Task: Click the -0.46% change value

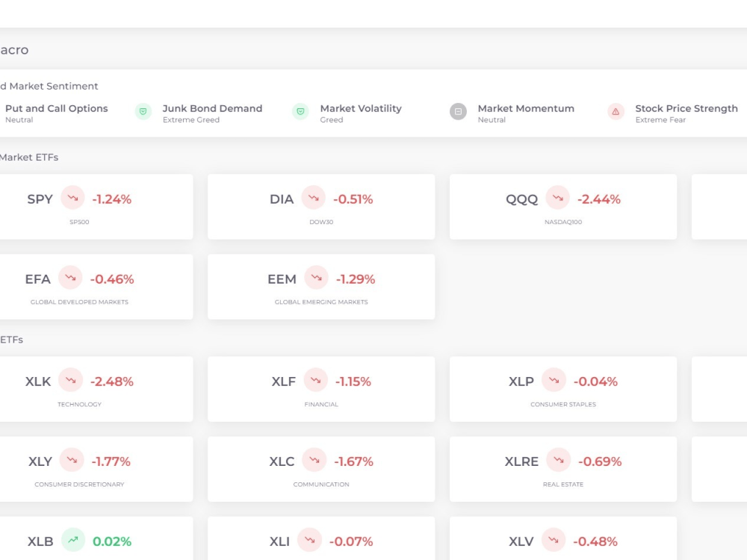Action: point(112,279)
